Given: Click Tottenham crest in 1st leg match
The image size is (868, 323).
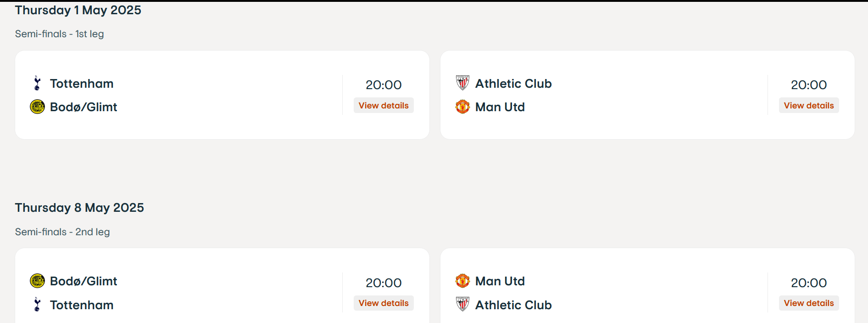Looking at the screenshot, I should (37, 83).
